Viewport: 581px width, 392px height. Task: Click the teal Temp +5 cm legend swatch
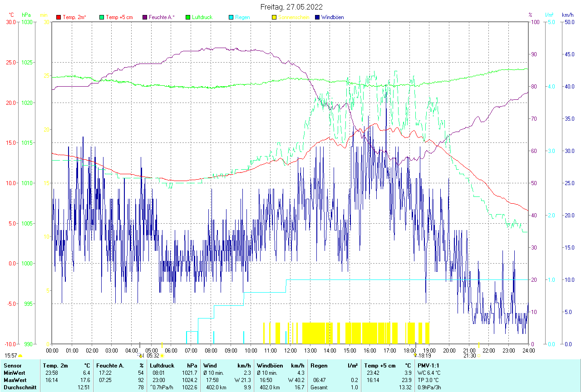coord(102,17)
